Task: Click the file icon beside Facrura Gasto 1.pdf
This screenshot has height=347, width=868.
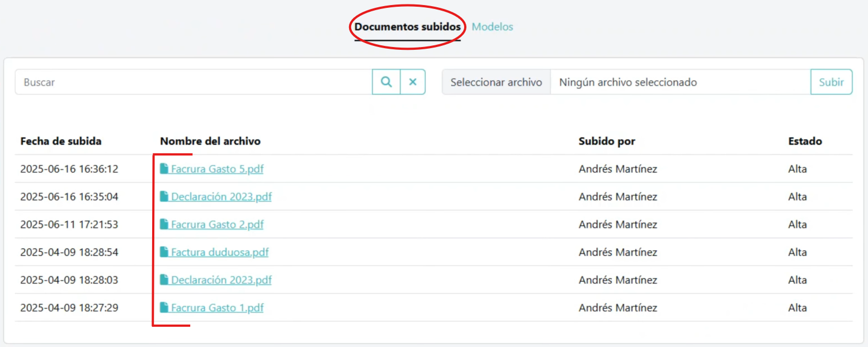Action: pos(164,308)
